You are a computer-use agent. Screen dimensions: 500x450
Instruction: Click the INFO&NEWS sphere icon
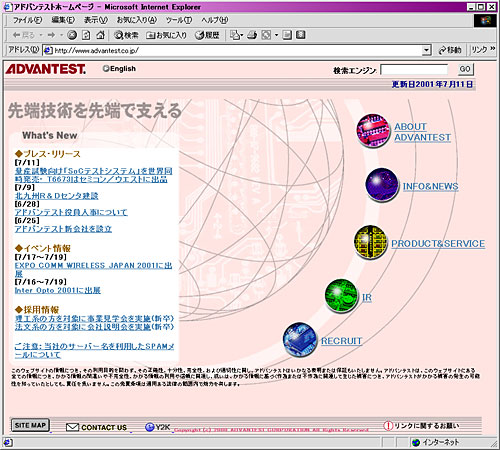(x=382, y=185)
